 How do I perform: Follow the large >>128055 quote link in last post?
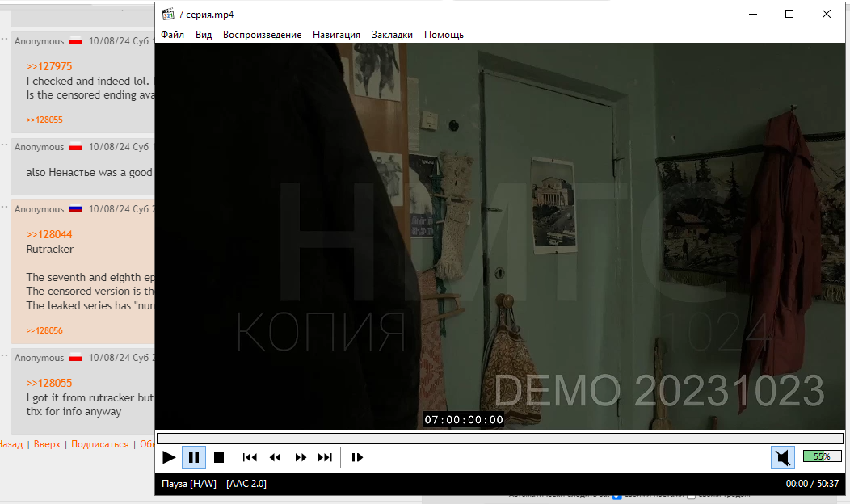click(x=48, y=383)
